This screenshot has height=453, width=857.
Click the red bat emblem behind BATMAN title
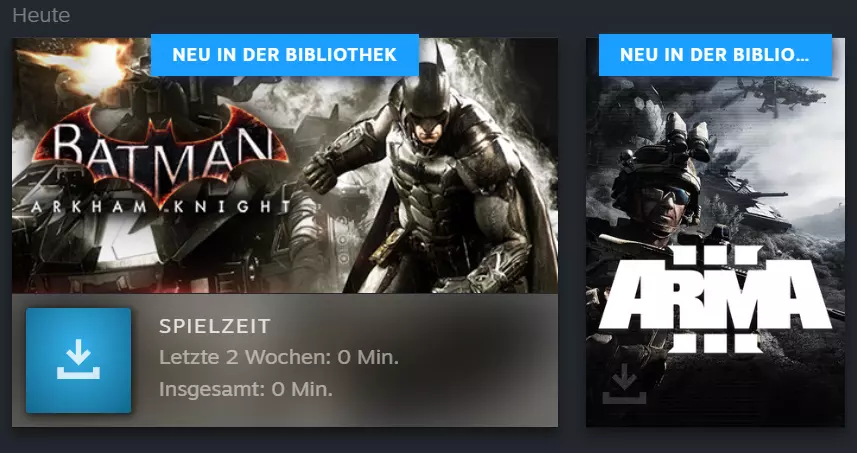(160, 153)
